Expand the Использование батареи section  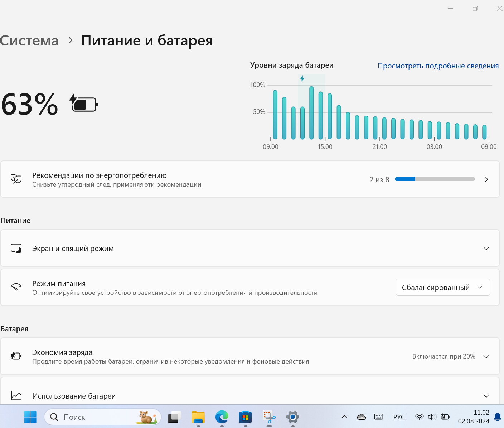(x=486, y=396)
